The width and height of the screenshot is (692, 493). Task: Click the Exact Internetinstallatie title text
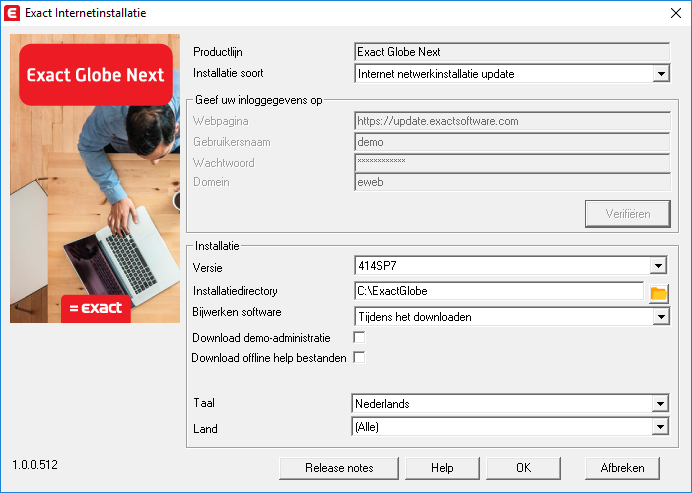[86, 13]
